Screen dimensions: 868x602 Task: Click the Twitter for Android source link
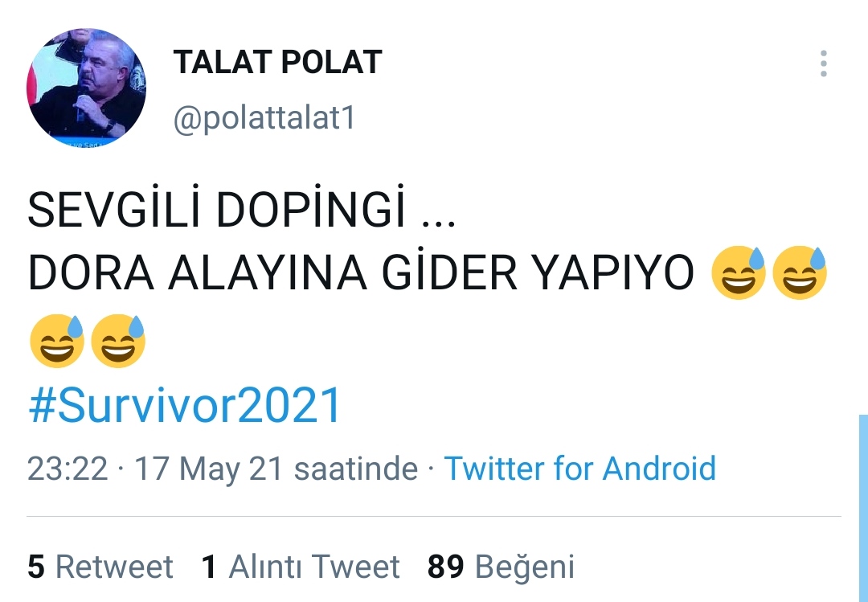[x=579, y=469]
